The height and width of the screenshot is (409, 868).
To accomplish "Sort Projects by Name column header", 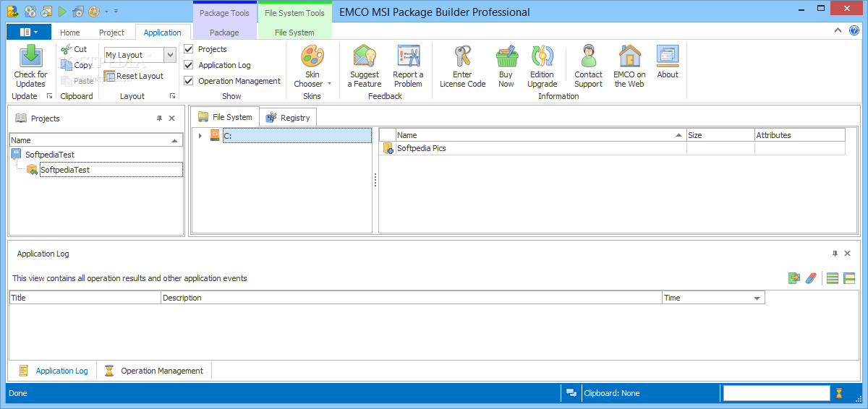I will [x=96, y=140].
